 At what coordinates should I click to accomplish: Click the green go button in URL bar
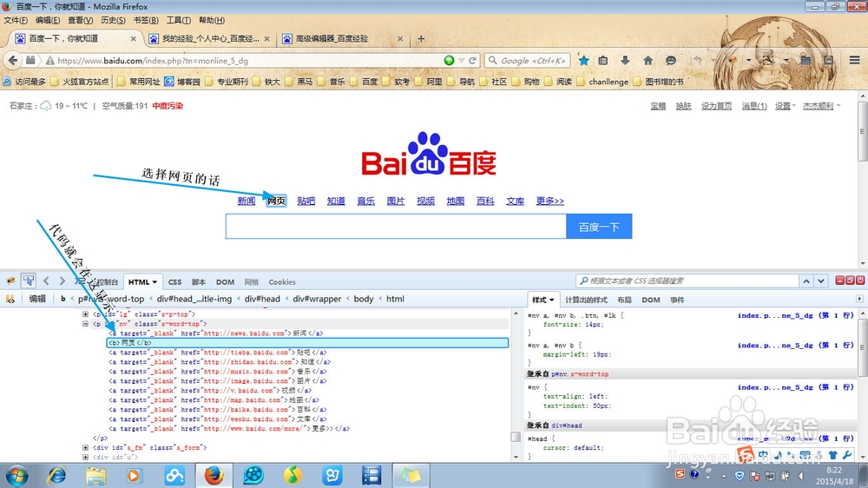[x=449, y=61]
